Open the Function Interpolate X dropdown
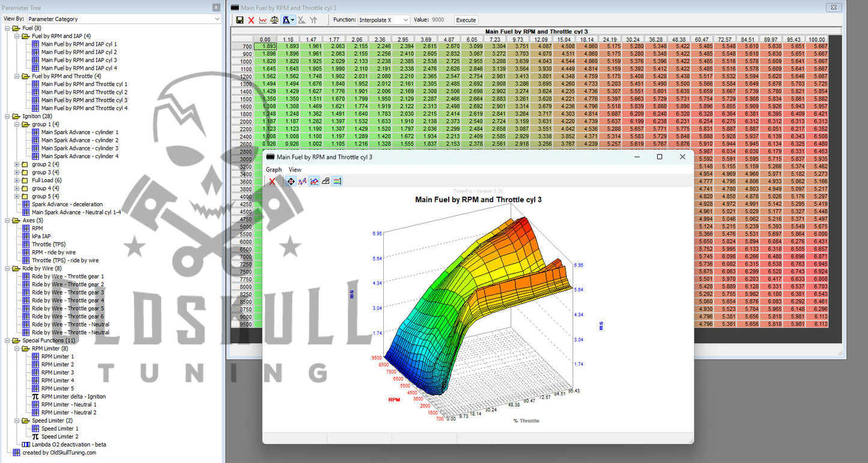Viewport: 868px width, 463px height. [384, 20]
